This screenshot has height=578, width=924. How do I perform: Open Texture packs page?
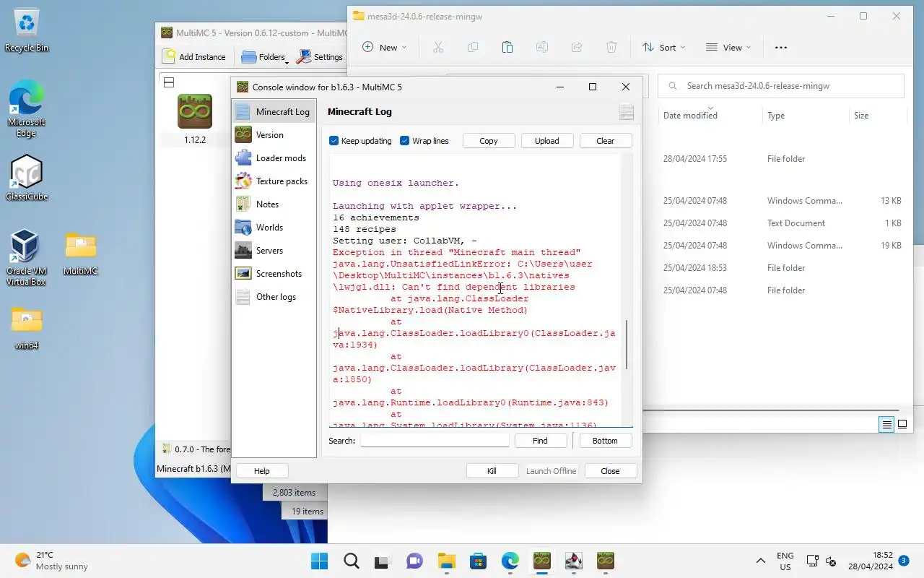pos(274,181)
